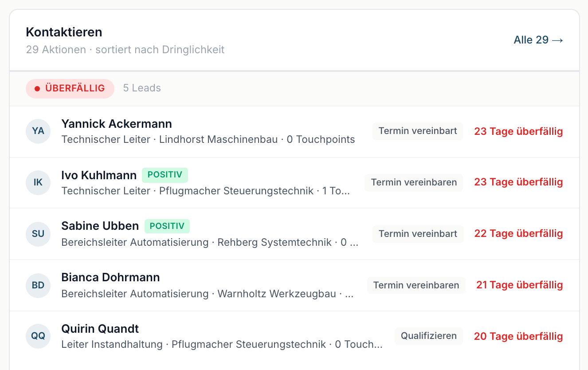588x370 pixels.
Task: Click the Kontaktieren section heading
Action: click(x=64, y=32)
